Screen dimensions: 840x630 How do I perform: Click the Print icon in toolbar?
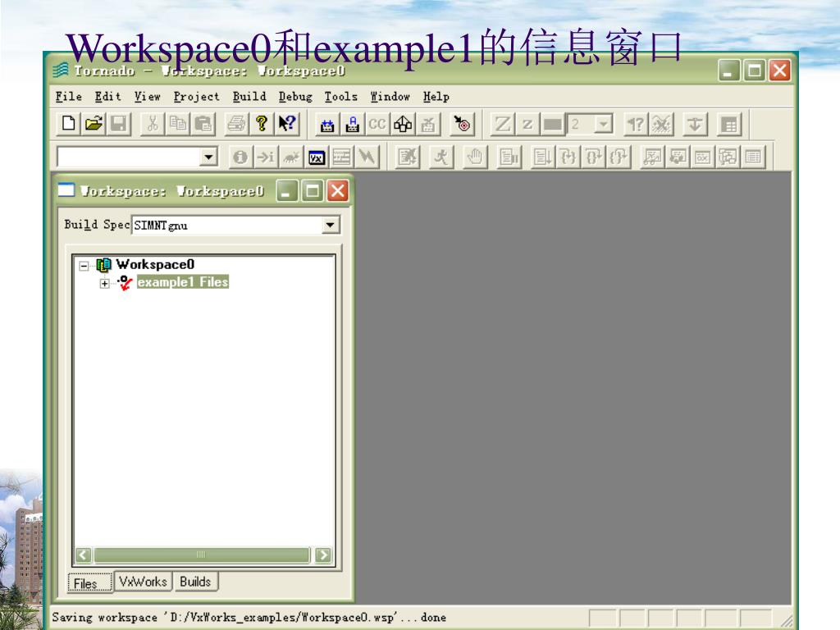(235, 125)
